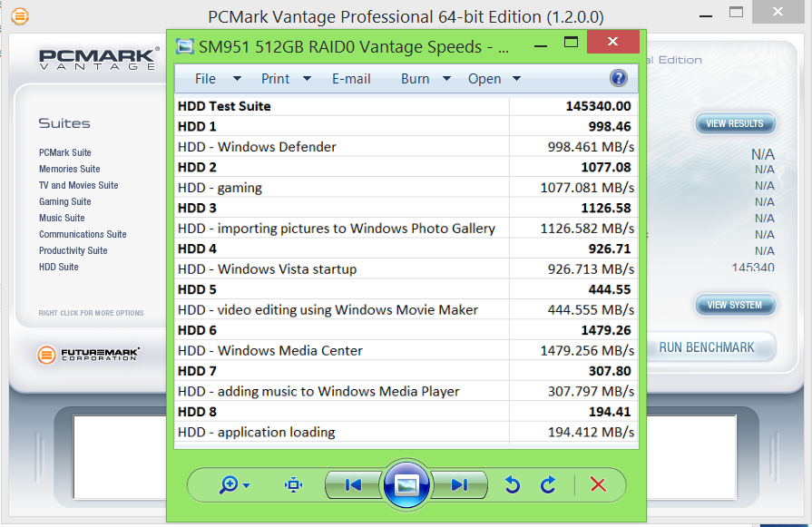This screenshot has width=812, height=527.
Task: Expand the Print menu arrow
Action: pos(307,79)
